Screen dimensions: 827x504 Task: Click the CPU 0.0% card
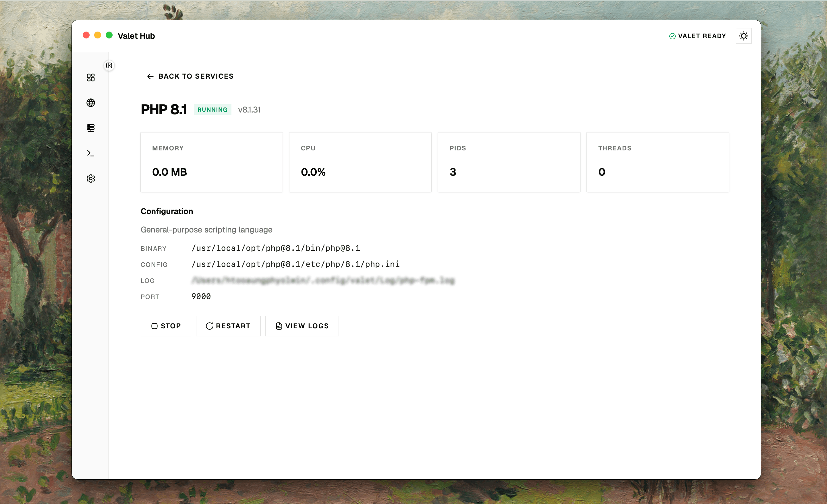tap(360, 162)
